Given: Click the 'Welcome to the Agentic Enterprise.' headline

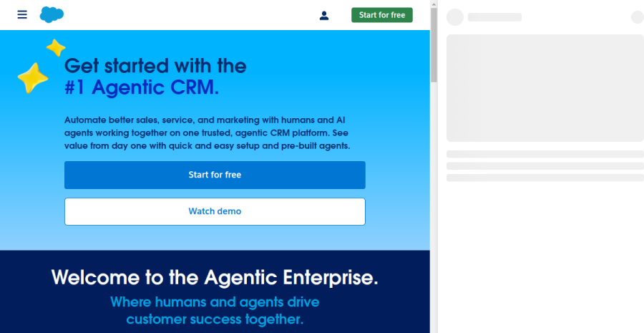Looking at the screenshot, I should [215, 278].
